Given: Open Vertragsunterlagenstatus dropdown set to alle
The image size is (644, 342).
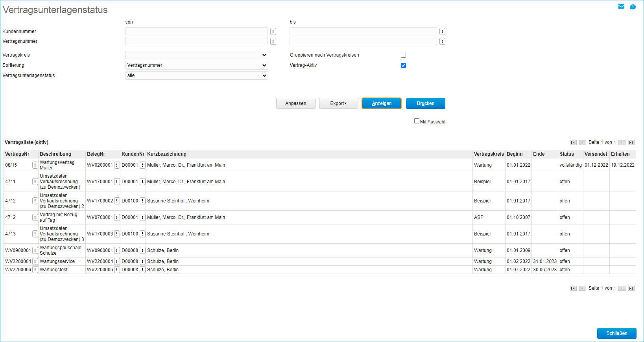Looking at the screenshot, I should (x=196, y=75).
